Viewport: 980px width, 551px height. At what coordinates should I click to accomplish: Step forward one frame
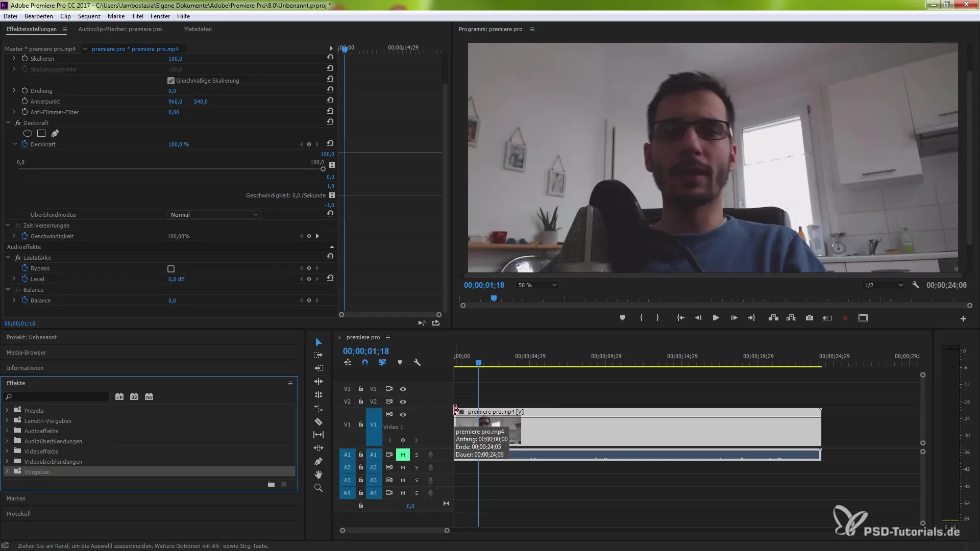click(x=734, y=318)
